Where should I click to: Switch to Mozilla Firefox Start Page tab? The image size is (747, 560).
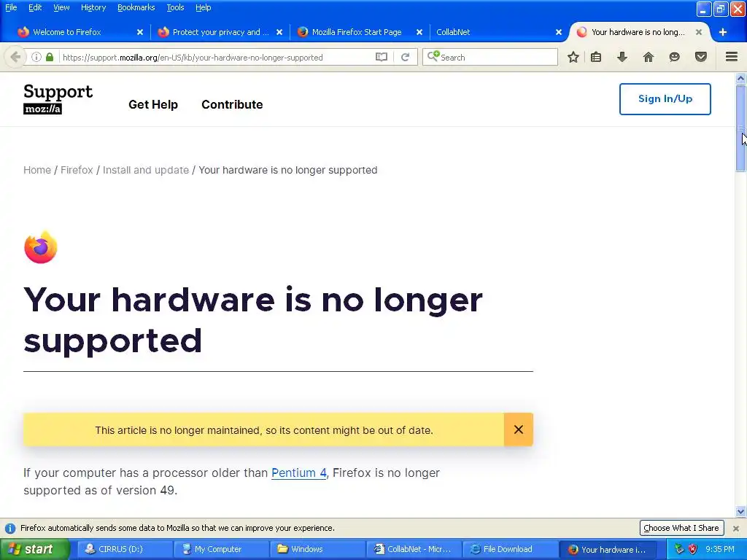click(x=356, y=32)
